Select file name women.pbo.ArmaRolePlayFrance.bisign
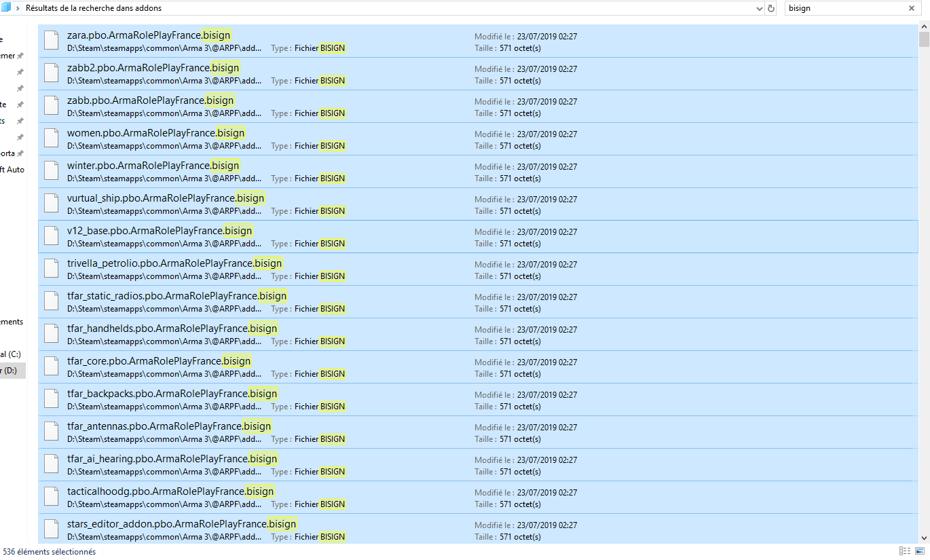 click(x=156, y=132)
